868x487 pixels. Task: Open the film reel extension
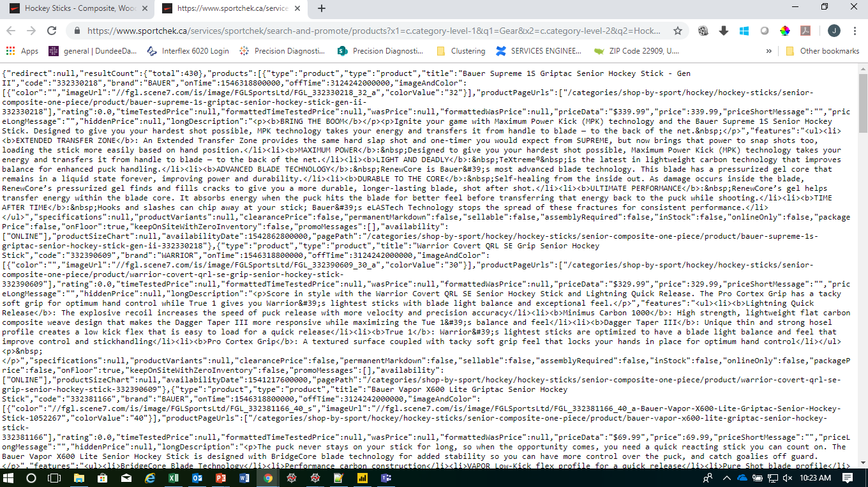703,31
